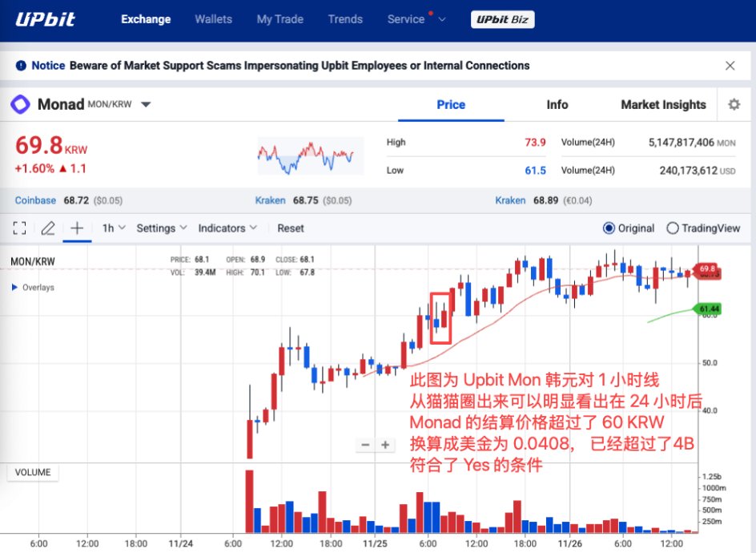The image size is (756, 553).
Task: Open the Market Insights tab
Action: [x=663, y=105]
